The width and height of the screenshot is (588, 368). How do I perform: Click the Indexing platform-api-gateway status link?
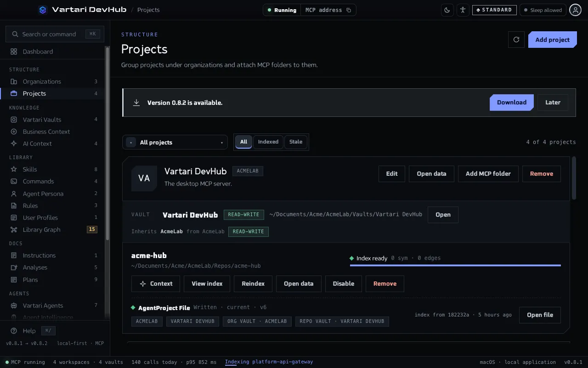269,362
